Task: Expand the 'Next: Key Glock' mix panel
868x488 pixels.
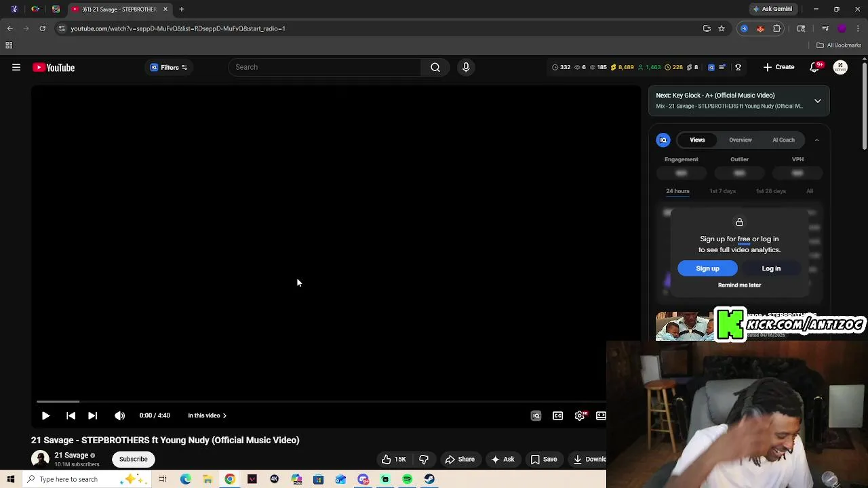Action: [x=818, y=101]
